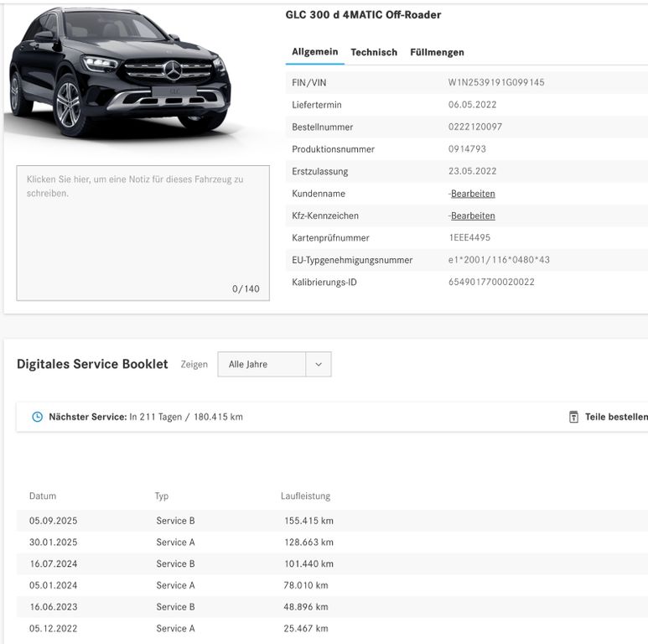Click the 16.06.2023 Service B row
Image resolution: width=648 pixels, height=644 pixels.
click(175, 607)
